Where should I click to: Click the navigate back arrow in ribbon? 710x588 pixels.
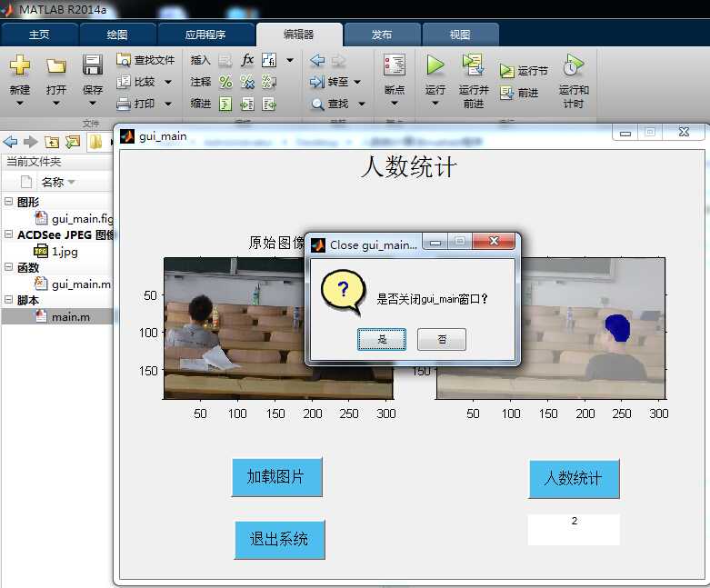[317, 60]
